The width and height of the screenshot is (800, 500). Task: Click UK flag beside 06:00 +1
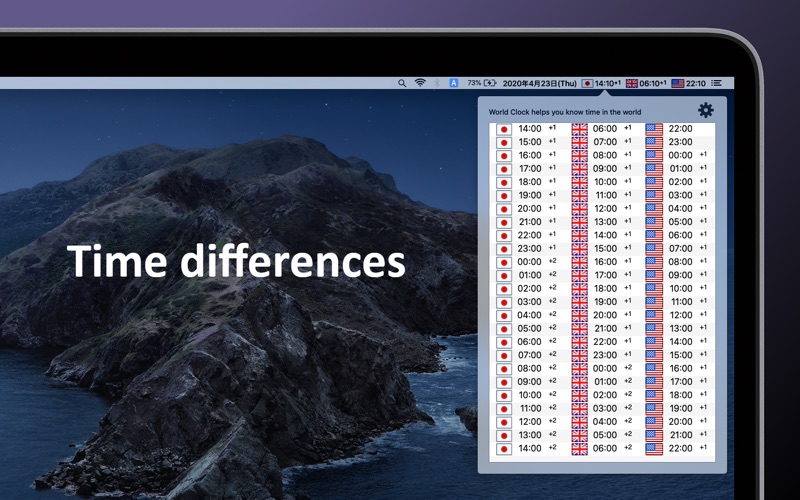(579, 129)
